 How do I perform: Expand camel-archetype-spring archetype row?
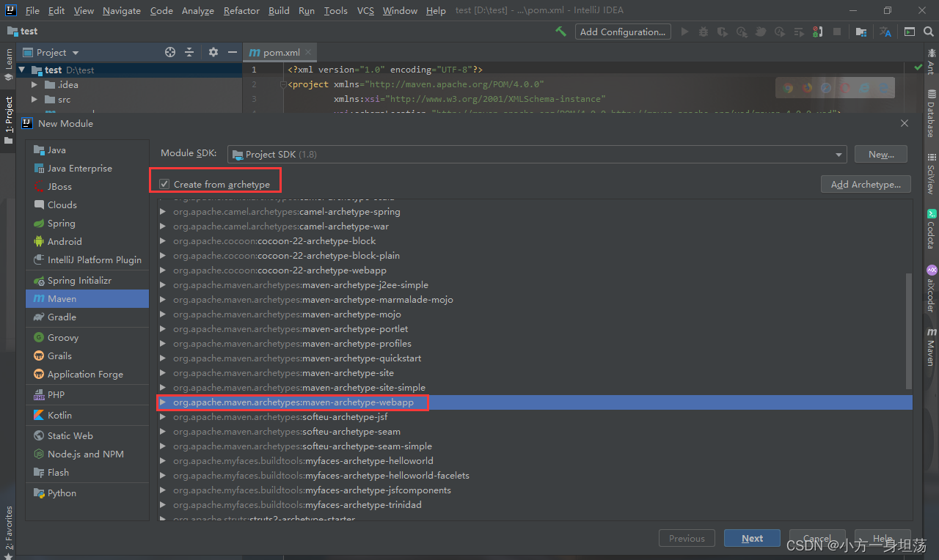[x=163, y=212]
